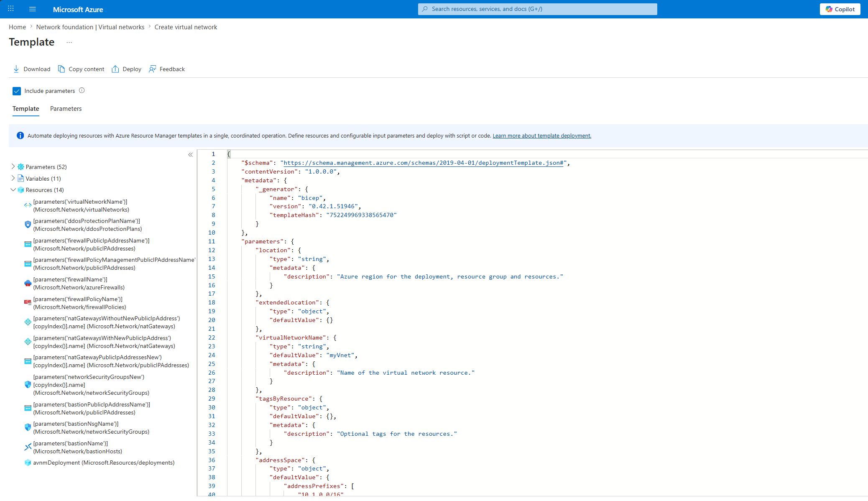Open Create virtual network breadcrumb

click(186, 27)
